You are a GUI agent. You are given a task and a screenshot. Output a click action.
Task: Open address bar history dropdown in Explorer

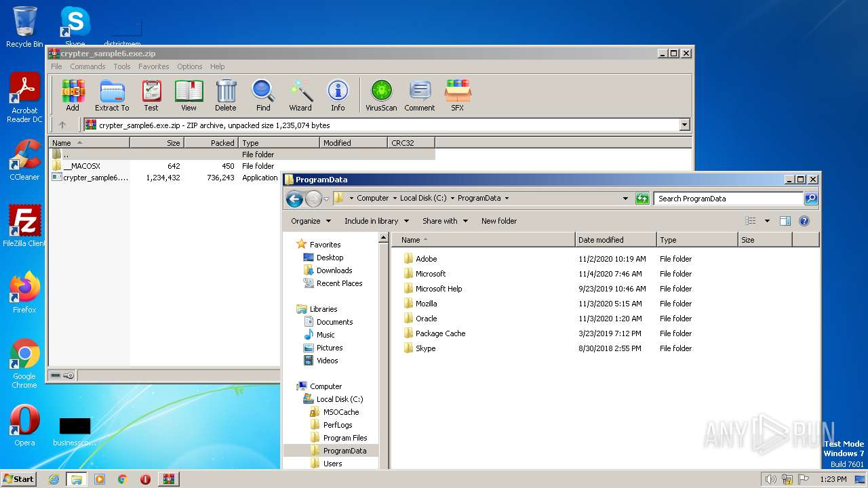(625, 199)
